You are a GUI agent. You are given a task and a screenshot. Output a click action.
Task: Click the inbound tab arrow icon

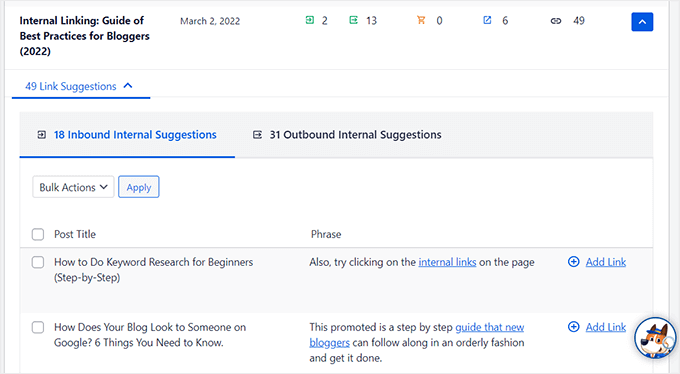[x=42, y=135]
